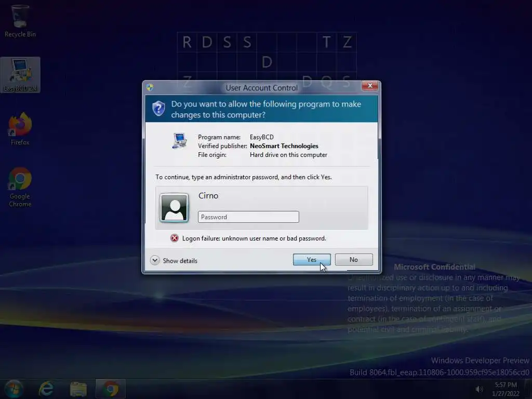The width and height of the screenshot is (532, 399).
Task: Open the Recycle Bin desktop icon
Action: coord(20,21)
